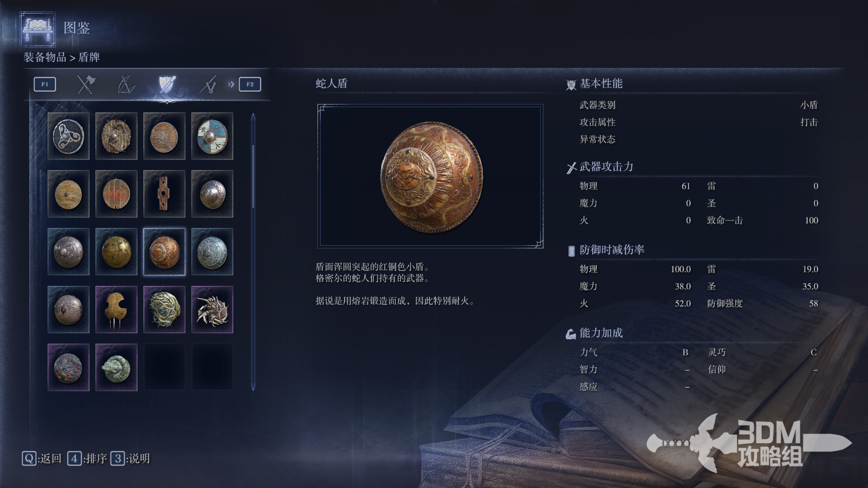Pick the red-striped wooden round shield

[x=117, y=194]
